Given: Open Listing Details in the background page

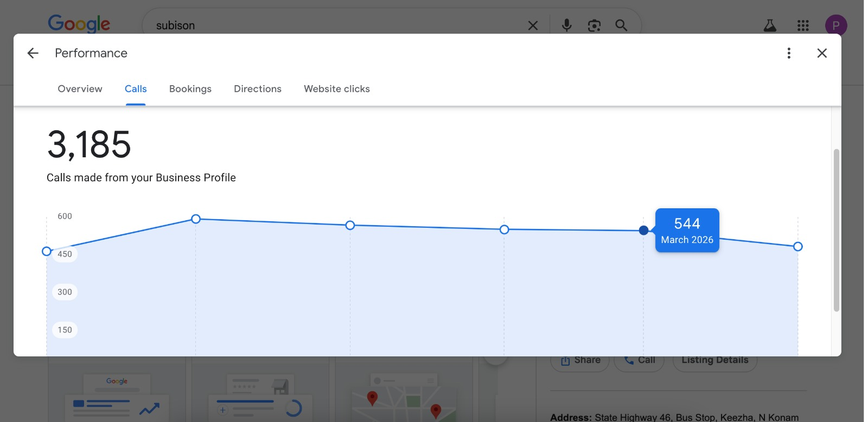Looking at the screenshot, I should click(715, 360).
